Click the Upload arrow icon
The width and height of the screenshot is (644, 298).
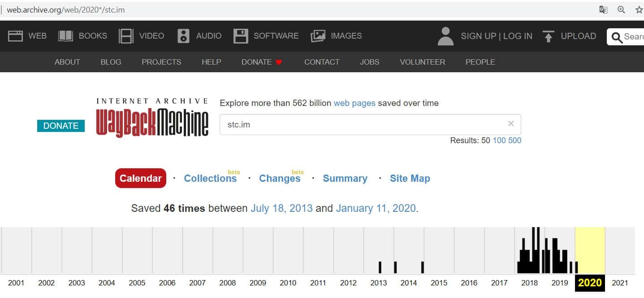pyautogui.click(x=548, y=36)
